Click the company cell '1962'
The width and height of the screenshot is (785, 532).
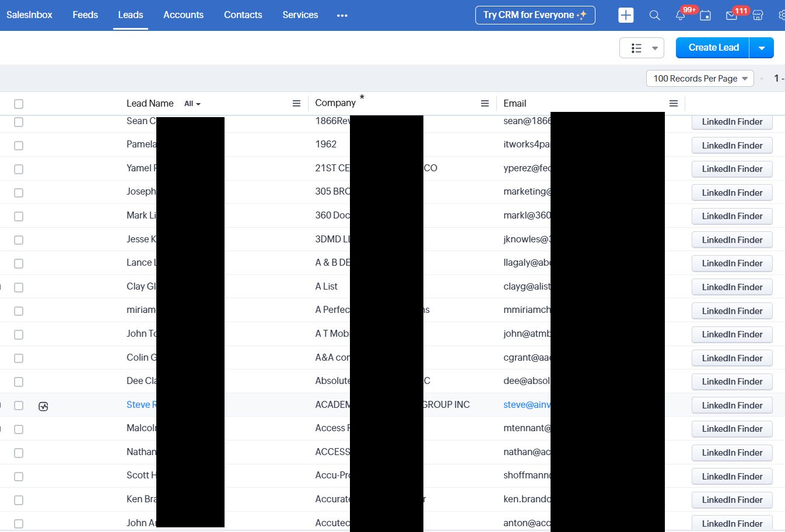[326, 144]
